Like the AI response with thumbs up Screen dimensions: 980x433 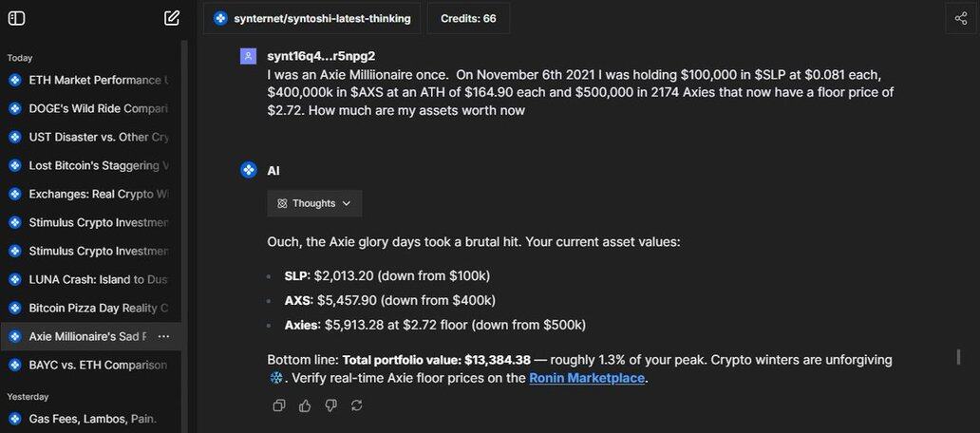tap(305, 405)
